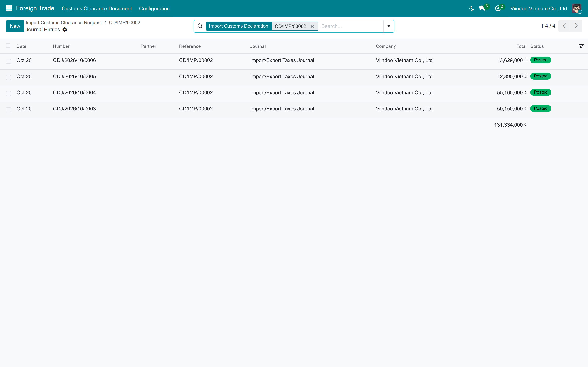Viewport: 588px width, 367px height.
Task: Go to Import Customs Clearance Request breadcrumb
Action: tap(64, 23)
